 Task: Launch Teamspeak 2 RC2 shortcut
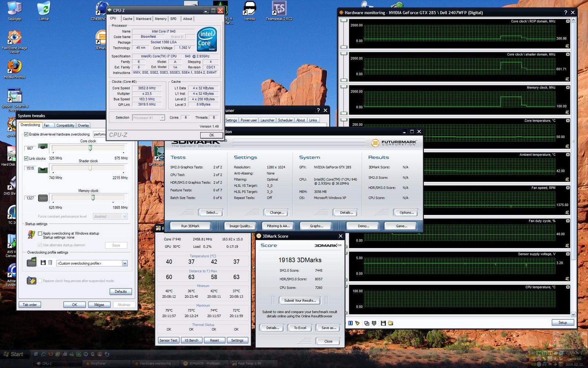(x=279, y=11)
